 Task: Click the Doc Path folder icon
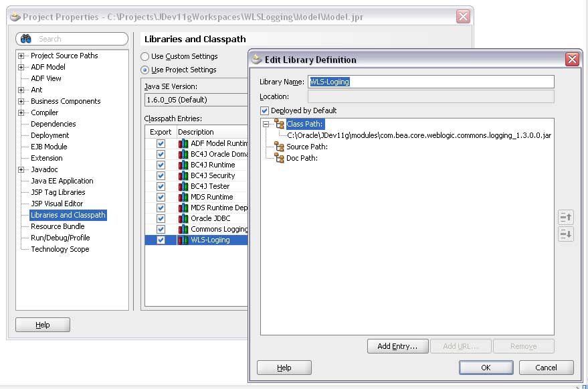click(x=279, y=158)
